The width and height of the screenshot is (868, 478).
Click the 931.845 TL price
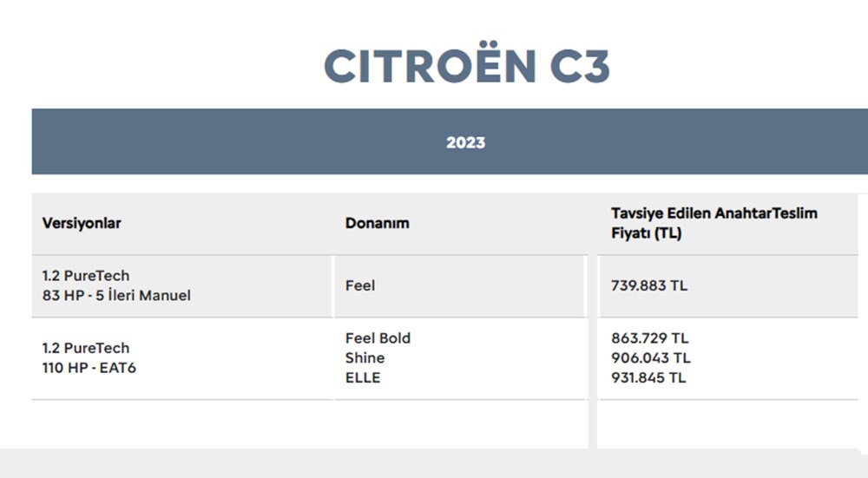(648, 377)
